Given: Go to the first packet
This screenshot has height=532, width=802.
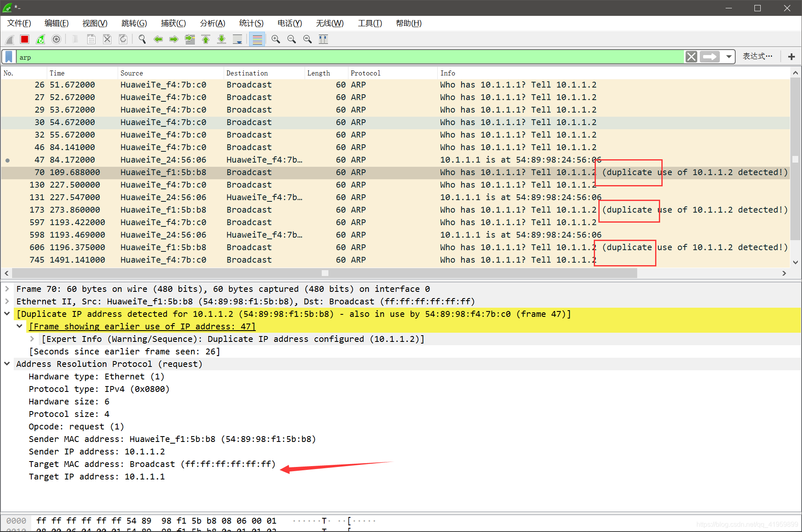Looking at the screenshot, I should click(x=206, y=39).
